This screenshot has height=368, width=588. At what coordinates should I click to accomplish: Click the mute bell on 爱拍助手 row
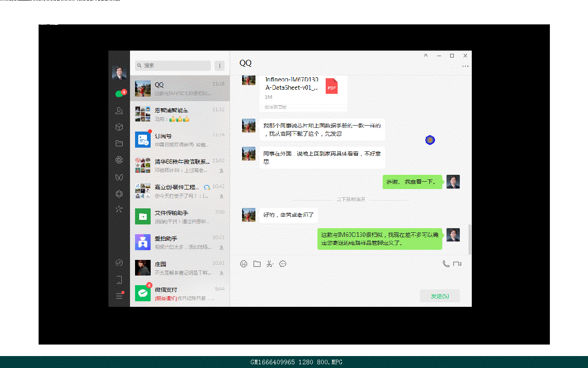coord(221,247)
